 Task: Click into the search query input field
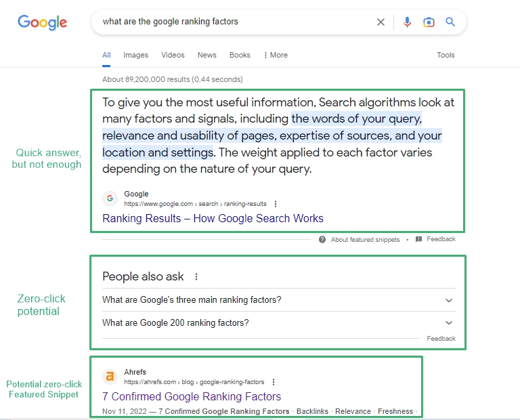pos(230,22)
